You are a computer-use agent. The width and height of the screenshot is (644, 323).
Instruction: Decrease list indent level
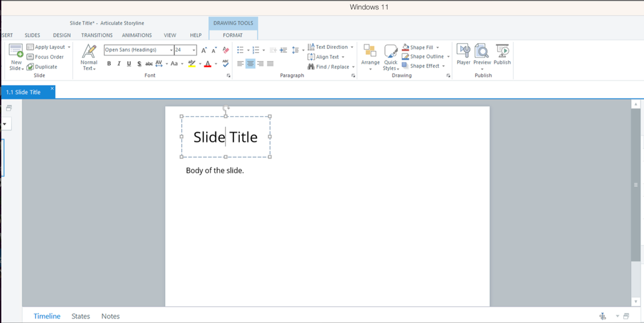tap(273, 50)
